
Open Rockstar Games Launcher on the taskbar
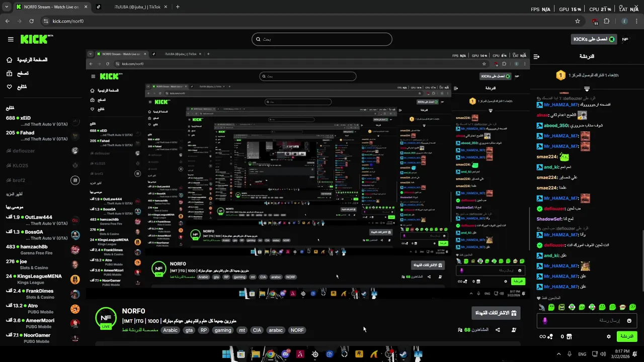[359, 354]
